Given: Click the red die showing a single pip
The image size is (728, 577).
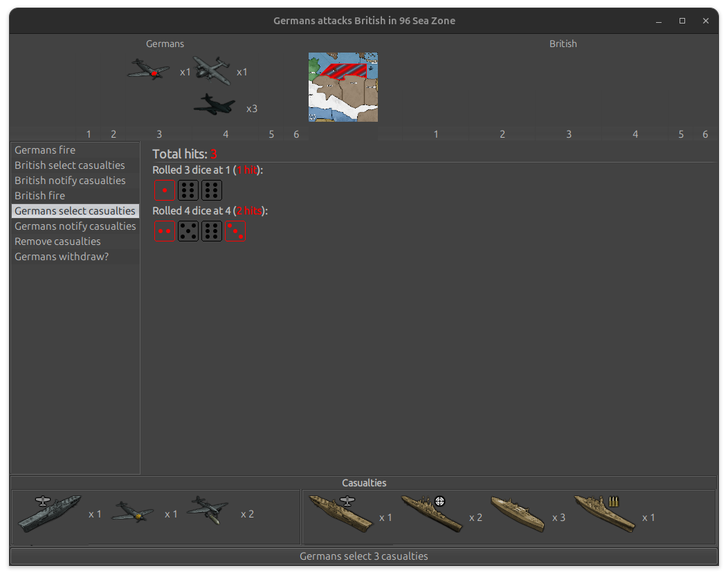Looking at the screenshot, I should (x=165, y=190).
